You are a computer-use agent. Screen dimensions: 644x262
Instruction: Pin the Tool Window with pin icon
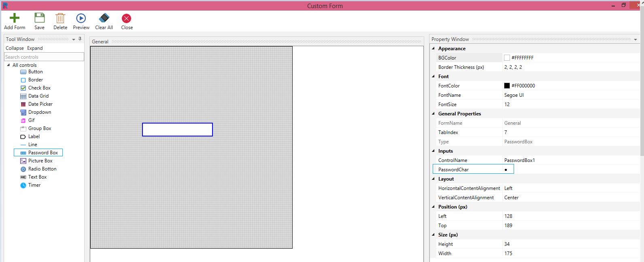point(80,39)
